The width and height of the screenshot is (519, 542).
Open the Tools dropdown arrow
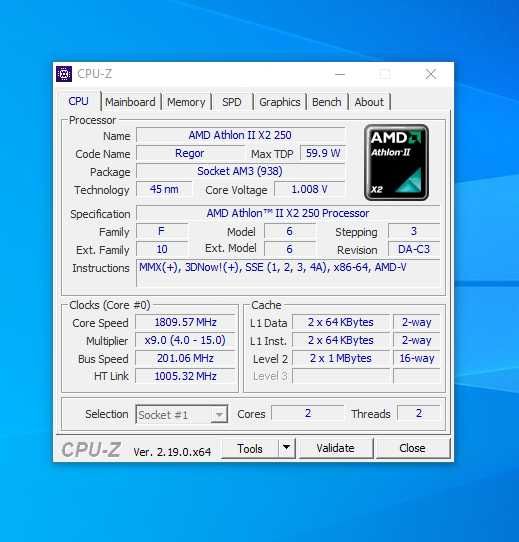click(x=286, y=448)
